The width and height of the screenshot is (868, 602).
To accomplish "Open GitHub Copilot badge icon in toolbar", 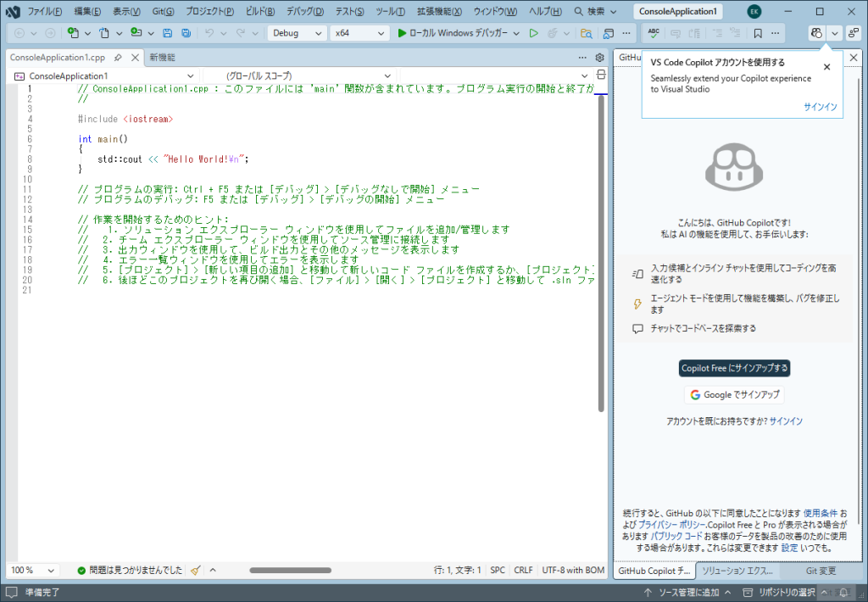I will click(x=816, y=33).
